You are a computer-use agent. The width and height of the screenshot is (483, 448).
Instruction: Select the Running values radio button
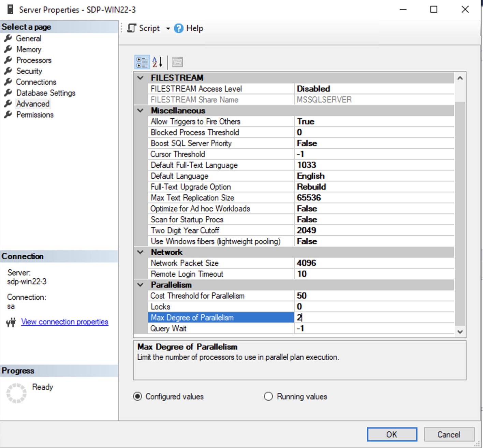pos(268,397)
